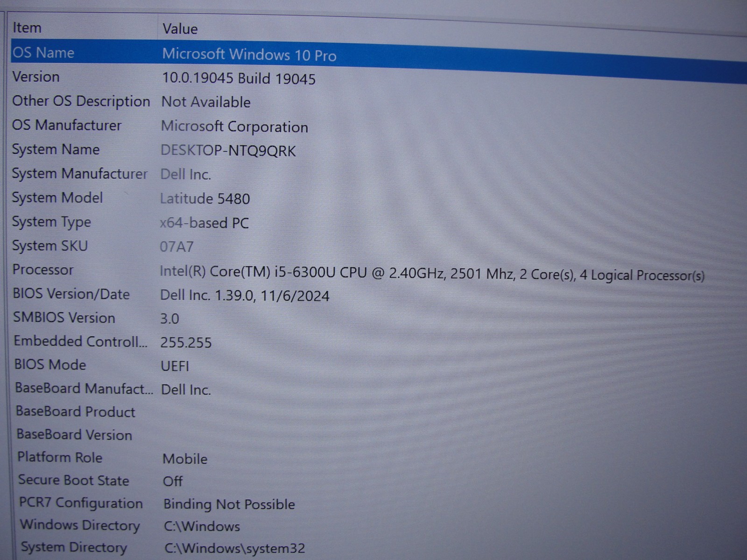Select the System Directory row label
This screenshot has width=747, height=560.
tap(74, 547)
